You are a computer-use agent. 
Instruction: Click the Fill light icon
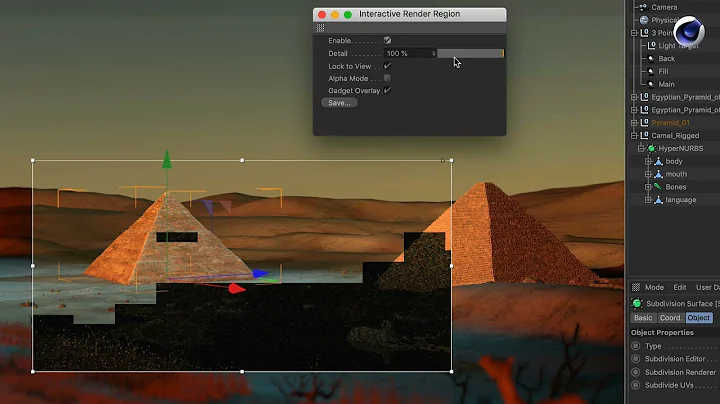click(651, 71)
